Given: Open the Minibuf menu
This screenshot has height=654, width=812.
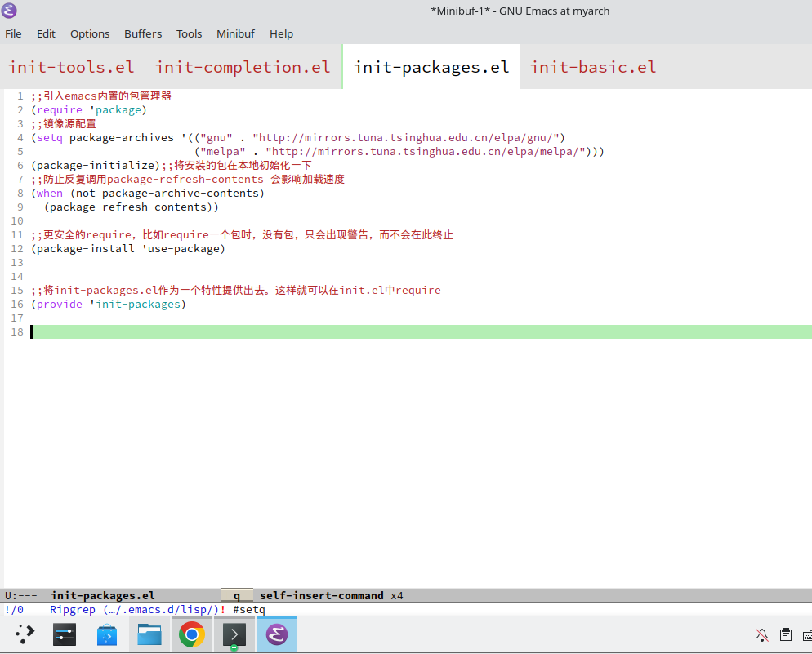Looking at the screenshot, I should (x=235, y=33).
